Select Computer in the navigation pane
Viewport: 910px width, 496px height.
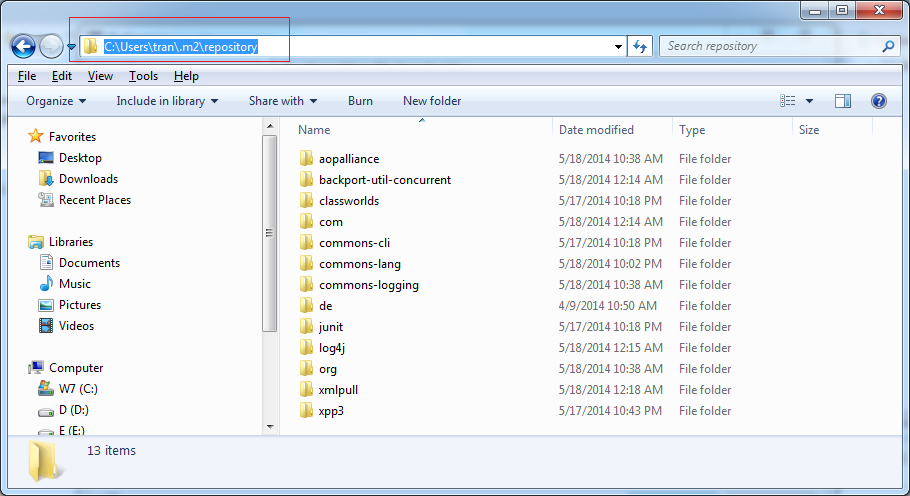[76, 368]
